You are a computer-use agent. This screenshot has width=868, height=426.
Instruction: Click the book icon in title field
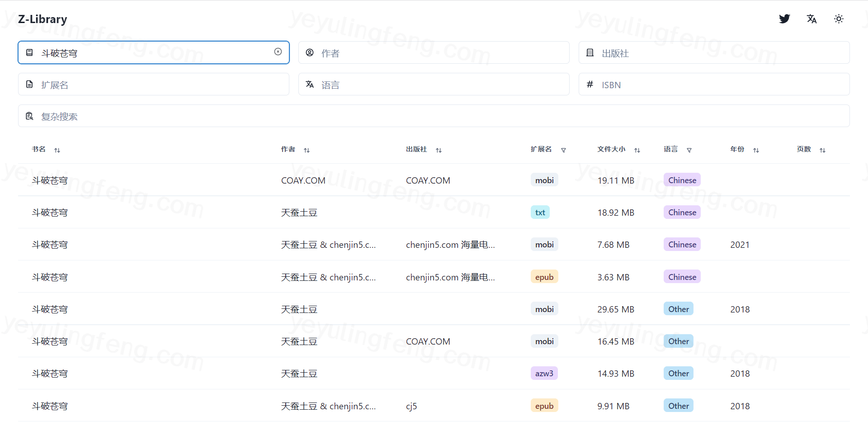[x=29, y=52]
